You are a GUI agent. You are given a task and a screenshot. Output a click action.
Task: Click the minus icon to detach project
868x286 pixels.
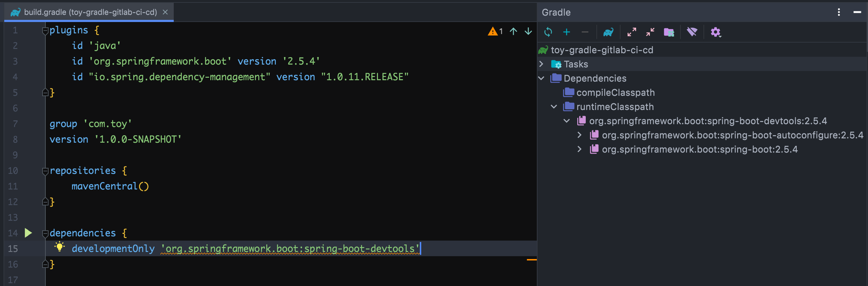[x=585, y=32]
